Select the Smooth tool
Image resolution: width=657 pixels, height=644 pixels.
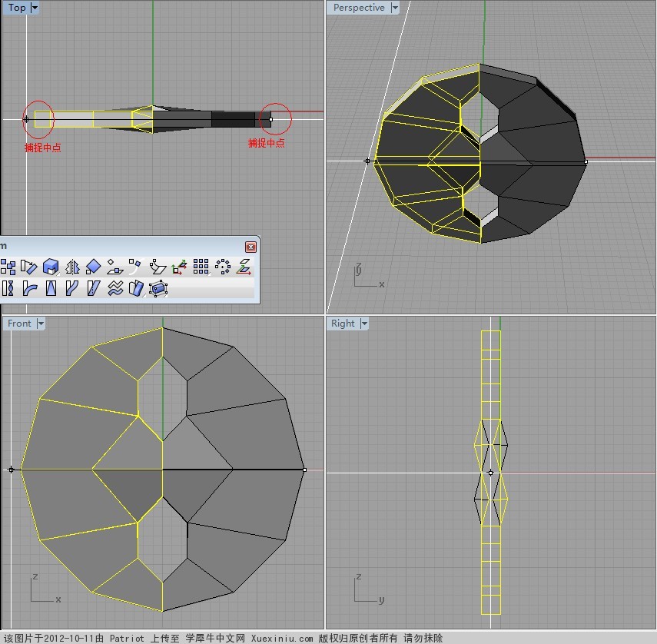[x=115, y=288]
